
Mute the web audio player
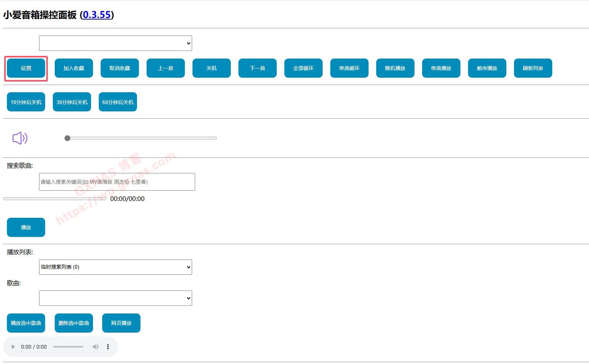click(95, 347)
